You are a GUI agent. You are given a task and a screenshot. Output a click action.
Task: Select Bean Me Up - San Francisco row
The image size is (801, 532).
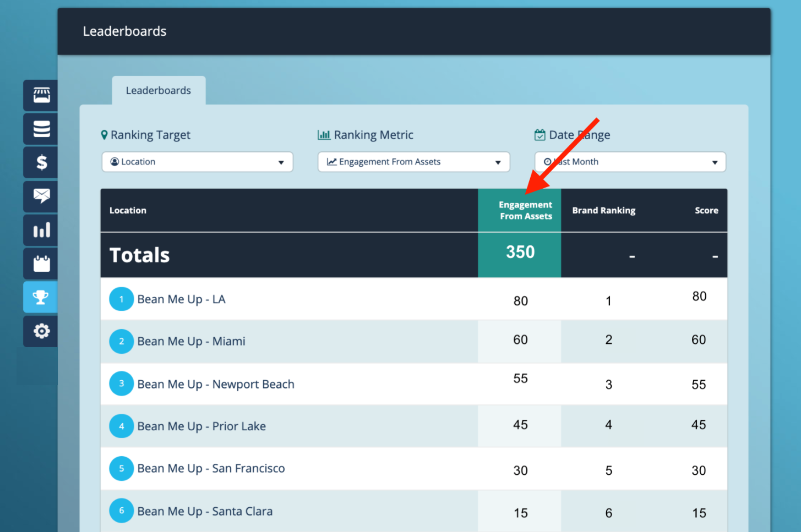click(413, 469)
